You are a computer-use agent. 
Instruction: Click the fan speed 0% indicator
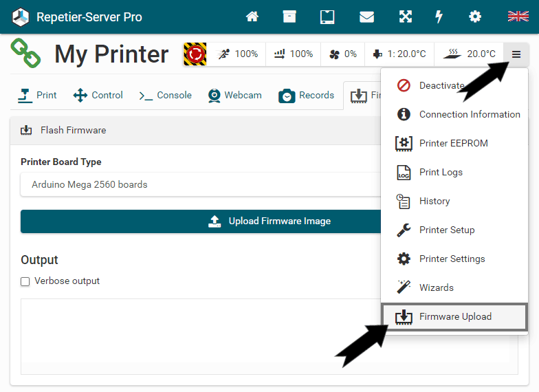click(x=342, y=54)
